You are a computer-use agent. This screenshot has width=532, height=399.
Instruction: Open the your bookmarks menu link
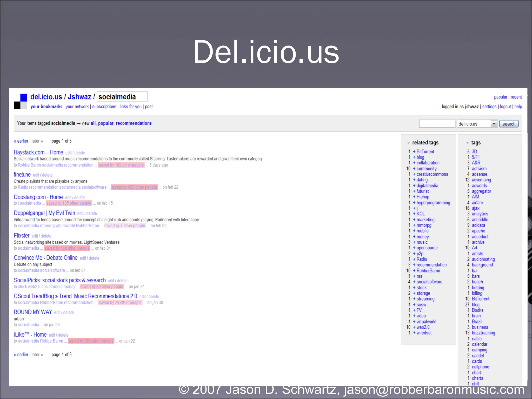tap(46, 107)
